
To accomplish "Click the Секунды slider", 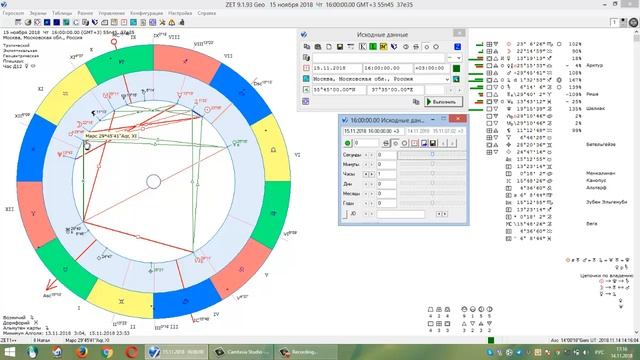I will click(432, 155).
